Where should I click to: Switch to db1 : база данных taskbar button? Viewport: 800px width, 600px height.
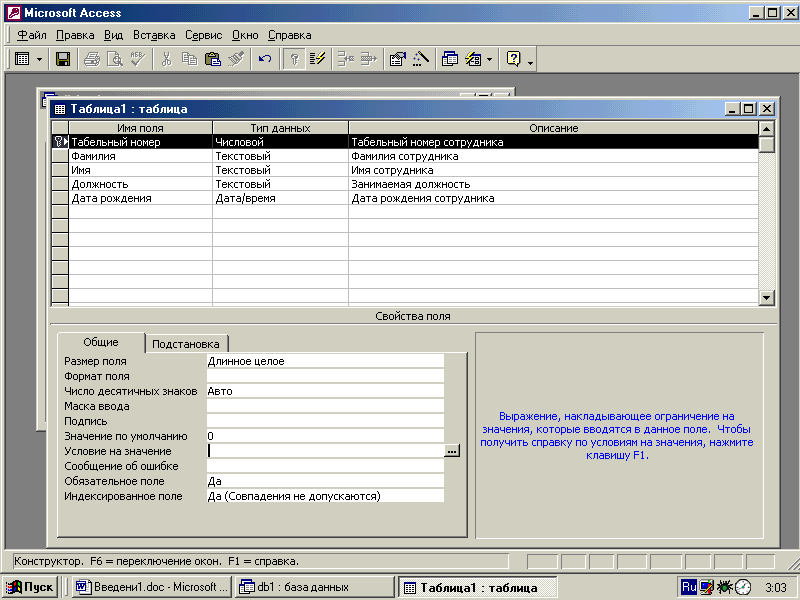click(315, 587)
